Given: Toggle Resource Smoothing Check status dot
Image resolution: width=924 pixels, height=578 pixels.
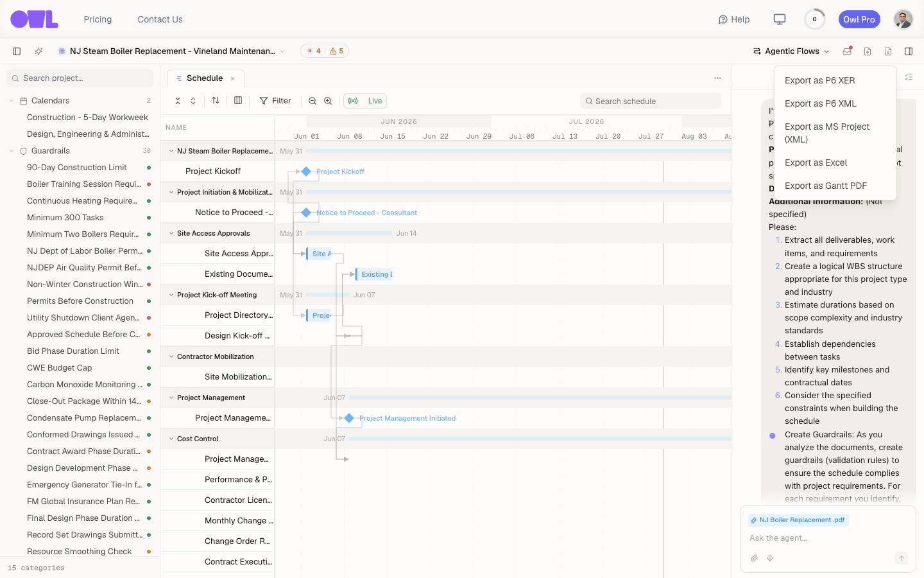Looking at the screenshot, I should click(149, 552).
